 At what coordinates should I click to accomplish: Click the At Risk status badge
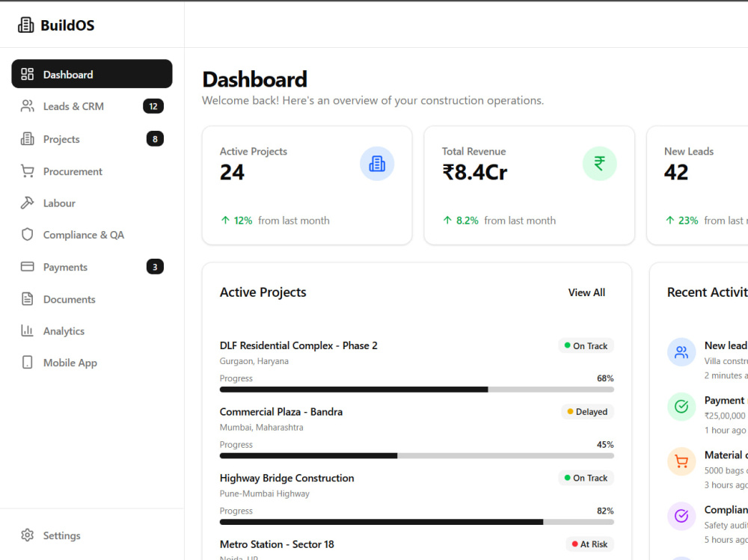pos(589,544)
